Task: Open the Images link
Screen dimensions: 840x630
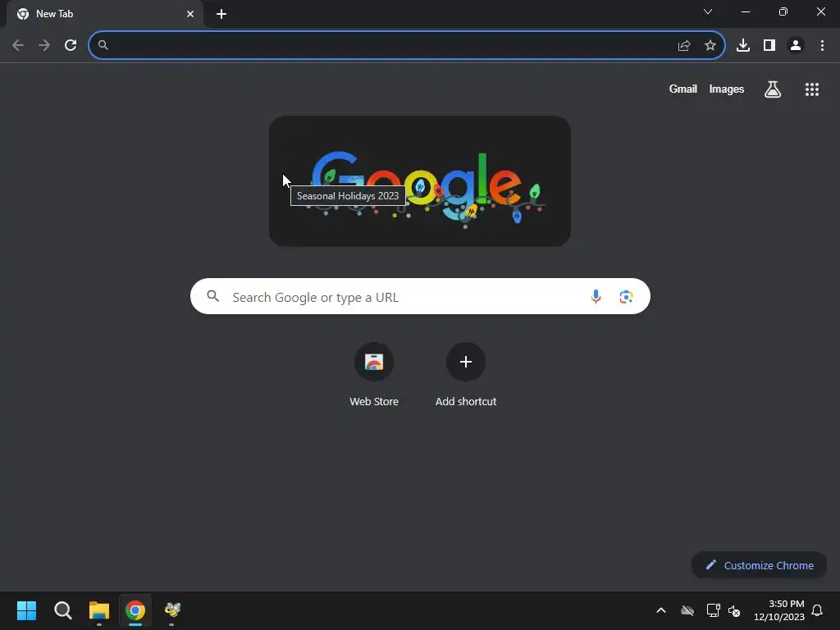Action: (727, 89)
